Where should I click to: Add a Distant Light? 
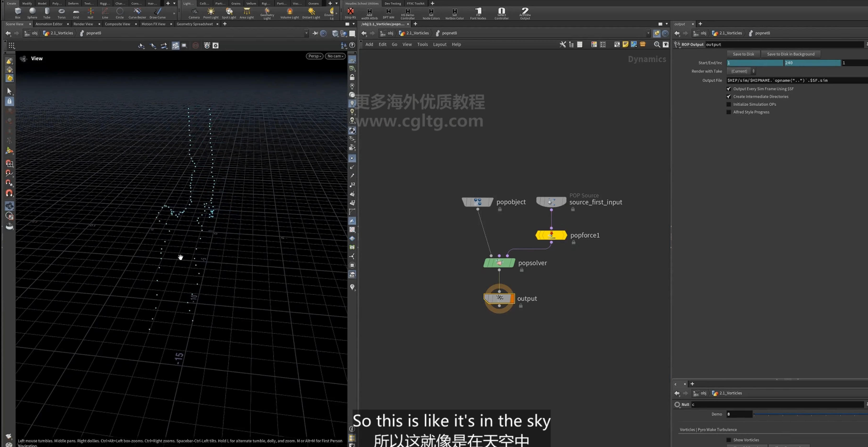pos(311,13)
